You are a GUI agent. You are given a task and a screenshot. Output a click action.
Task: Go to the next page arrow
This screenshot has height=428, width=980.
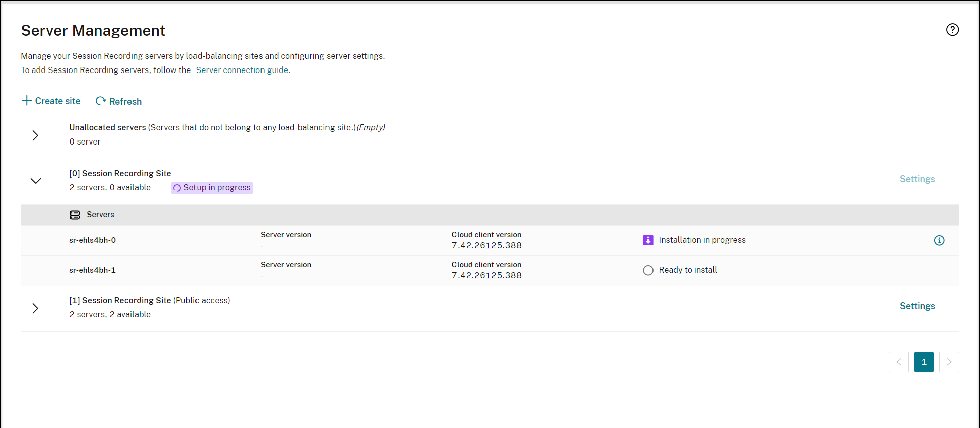coord(949,362)
